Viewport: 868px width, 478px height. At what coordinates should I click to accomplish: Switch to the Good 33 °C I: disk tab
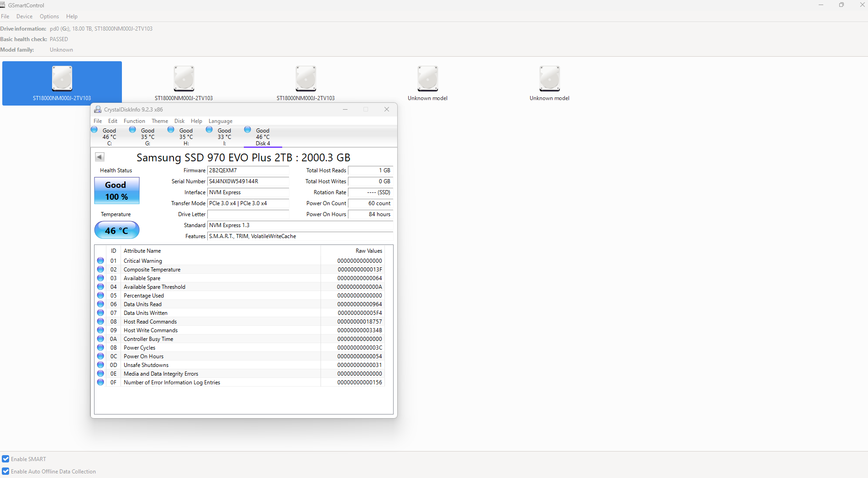coord(224,137)
